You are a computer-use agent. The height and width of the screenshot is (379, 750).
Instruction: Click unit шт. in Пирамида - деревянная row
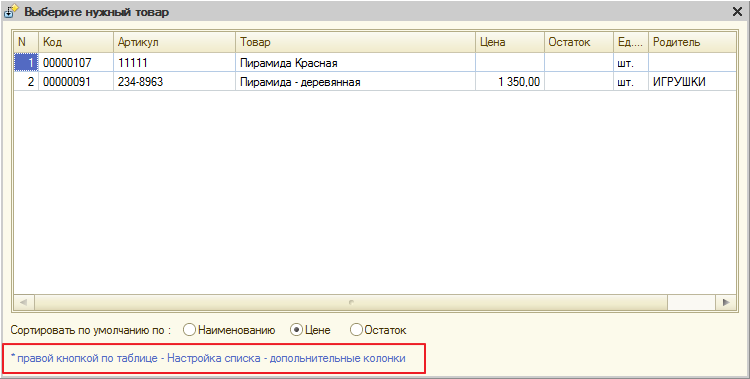coord(630,82)
